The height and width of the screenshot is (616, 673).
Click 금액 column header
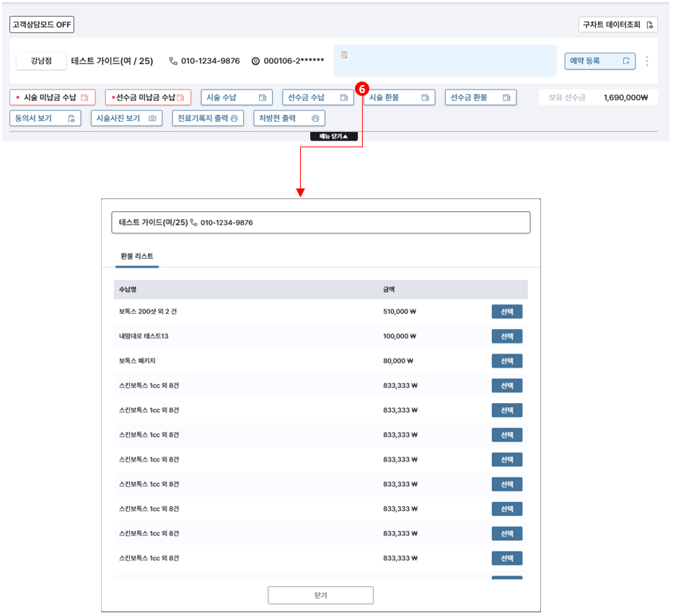(x=389, y=289)
